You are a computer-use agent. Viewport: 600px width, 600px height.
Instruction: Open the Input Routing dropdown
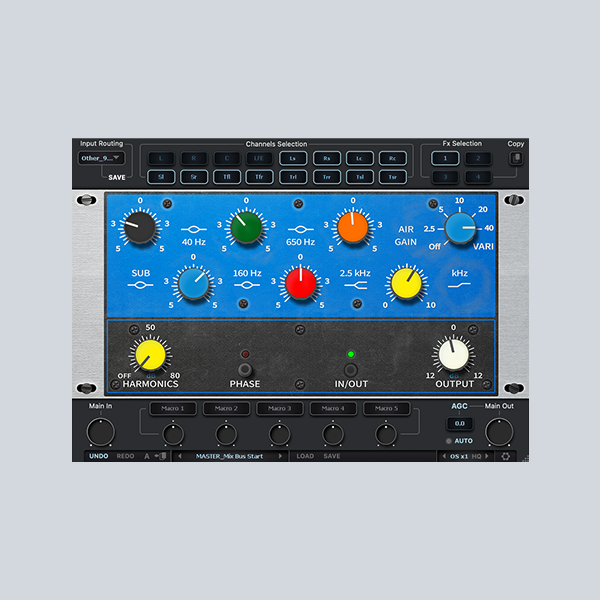(x=101, y=158)
